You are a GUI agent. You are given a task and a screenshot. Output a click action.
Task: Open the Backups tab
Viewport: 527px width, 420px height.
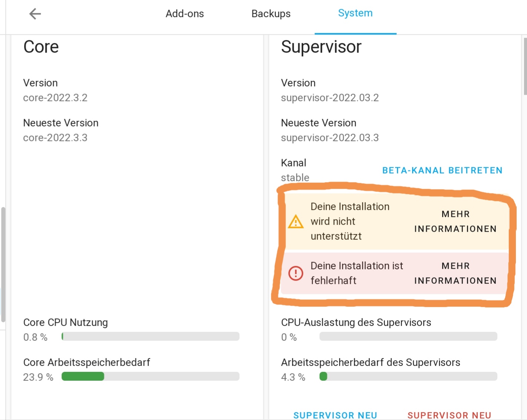click(271, 14)
